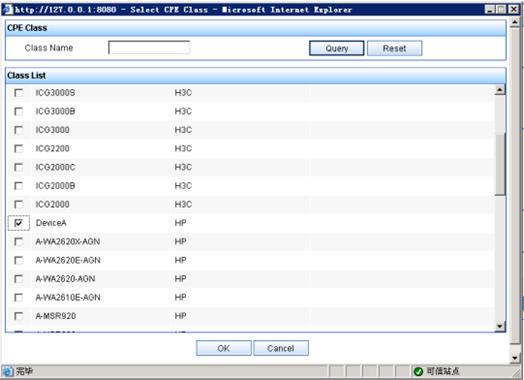The width and height of the screenshot is (524, 380).
Task: Focus the Class Name input field
Action: (x=149, y=47)
